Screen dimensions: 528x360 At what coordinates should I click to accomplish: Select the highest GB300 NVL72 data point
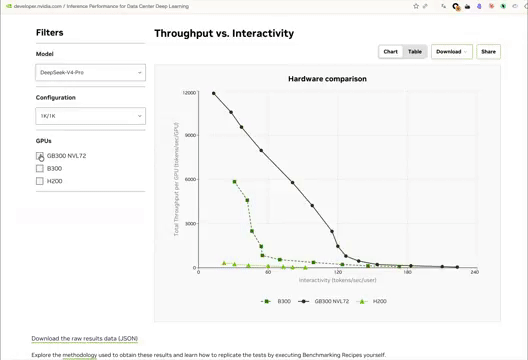coord(213,93)
